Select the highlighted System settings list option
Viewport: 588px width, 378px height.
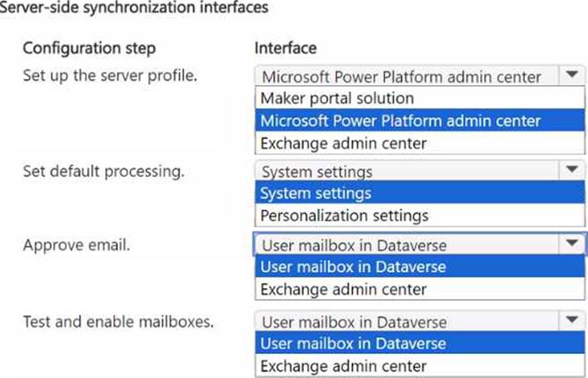tap(315, 194)
